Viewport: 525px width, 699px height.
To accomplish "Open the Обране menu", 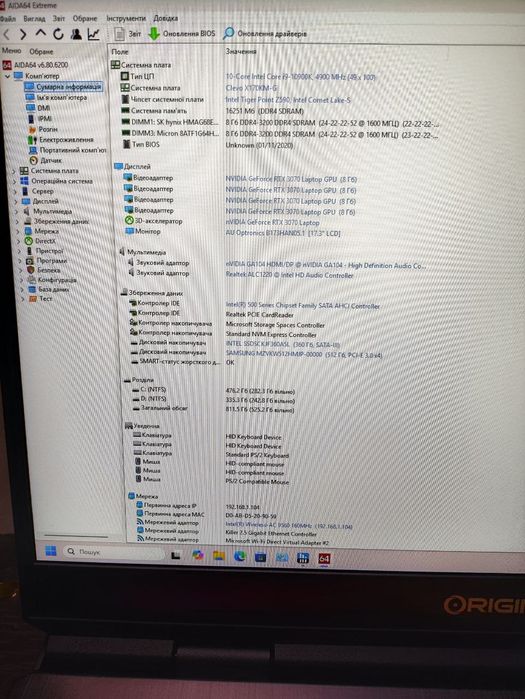I will (85, 18).
